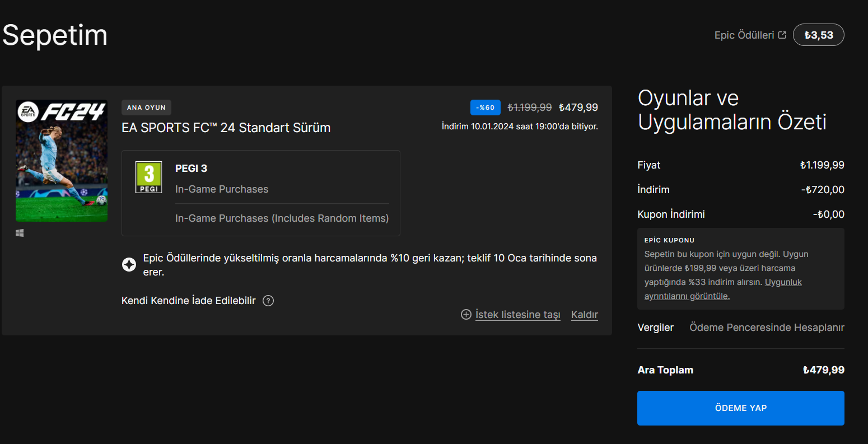Click the EPİC KUPONU heading in the coupon box
The width and height of the screenshot is (868, 444).
pyautogui.click(x=669, y=240)
